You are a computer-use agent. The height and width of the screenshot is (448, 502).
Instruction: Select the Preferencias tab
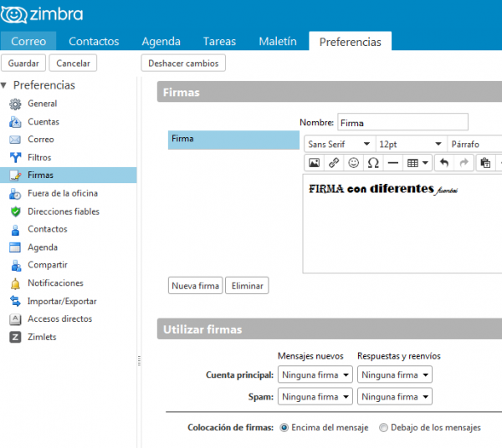click(351, 41)
